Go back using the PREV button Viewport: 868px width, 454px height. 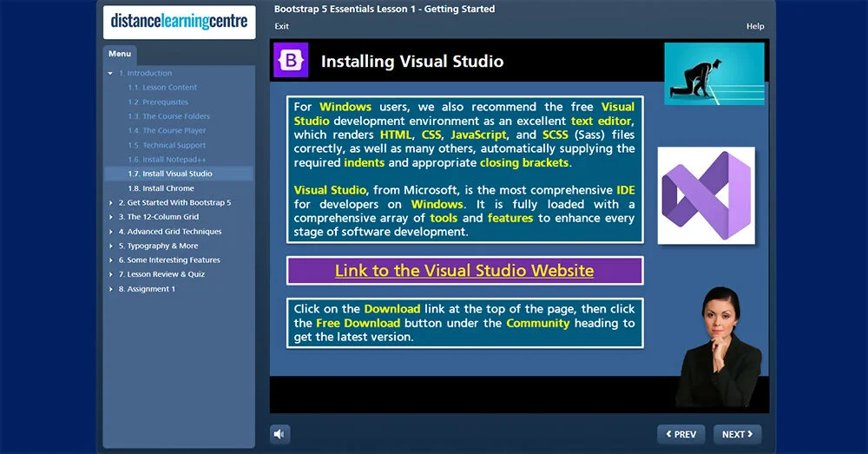pyautogui.click(x=681, y=434)
